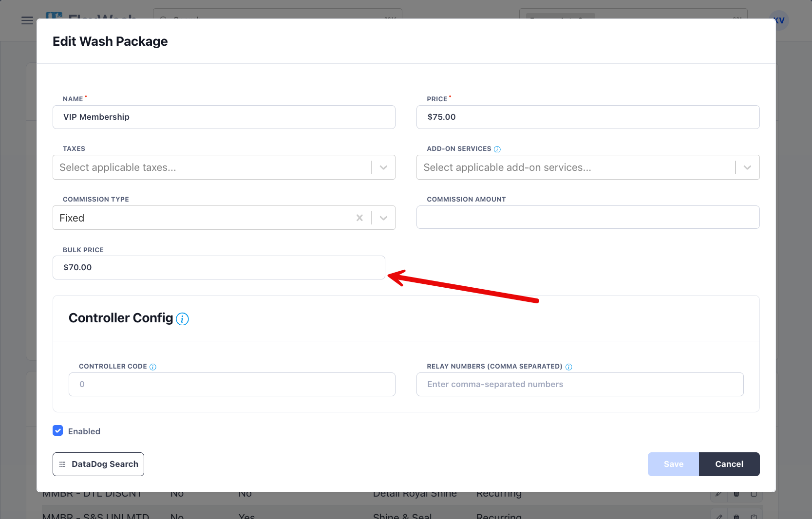
Task: Click the Price field showing $75.00
Action: [x=588, y=117]
